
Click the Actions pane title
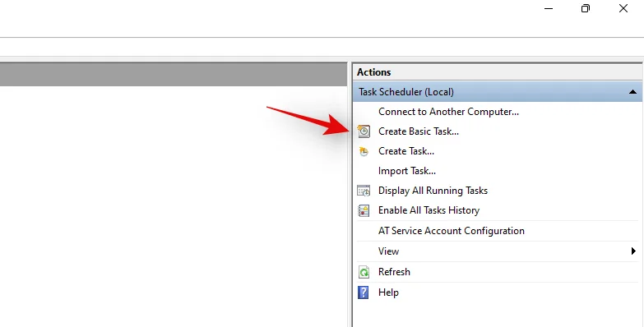pos(373,72)
